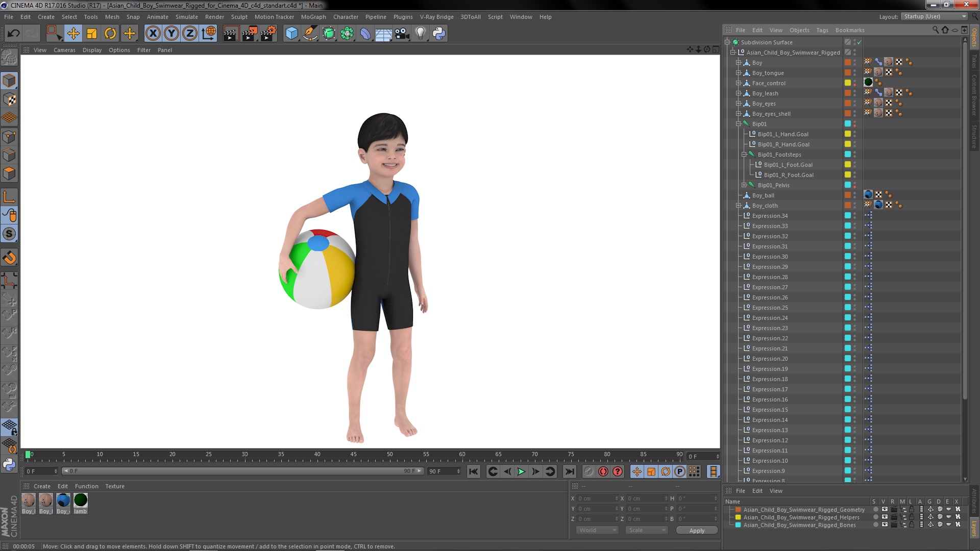This screenshot has width=980, height=551.
Task: Toggle Autokeying button
Action: 603,471
